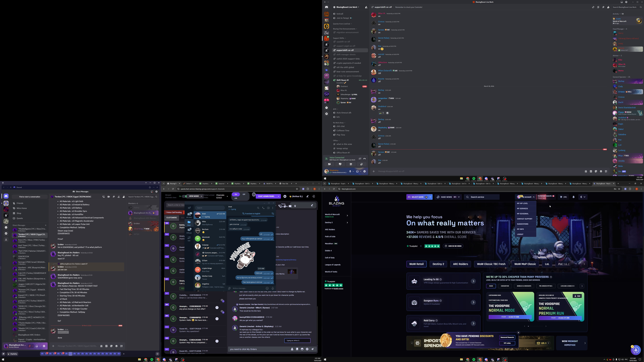
Task: Start a voice call in the *broken group DM
Action: point(104,197)
